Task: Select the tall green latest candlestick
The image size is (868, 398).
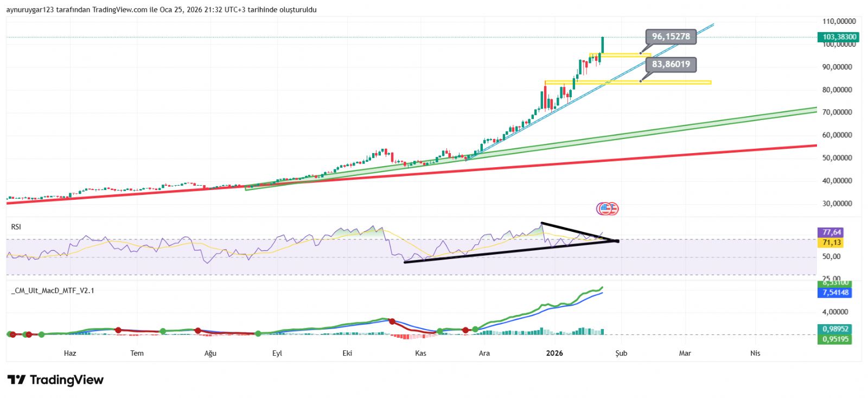Action: 602,45
